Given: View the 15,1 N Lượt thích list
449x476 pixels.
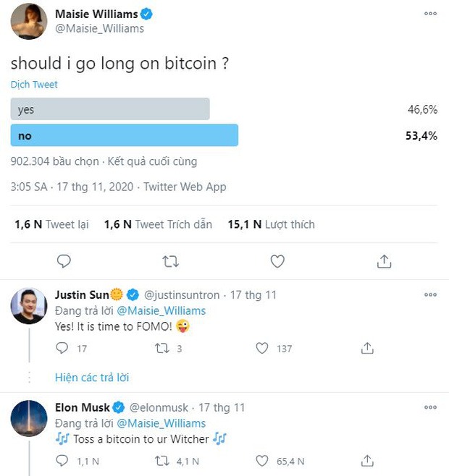Looking at the screenshot, I should click(x=271, y=224).
